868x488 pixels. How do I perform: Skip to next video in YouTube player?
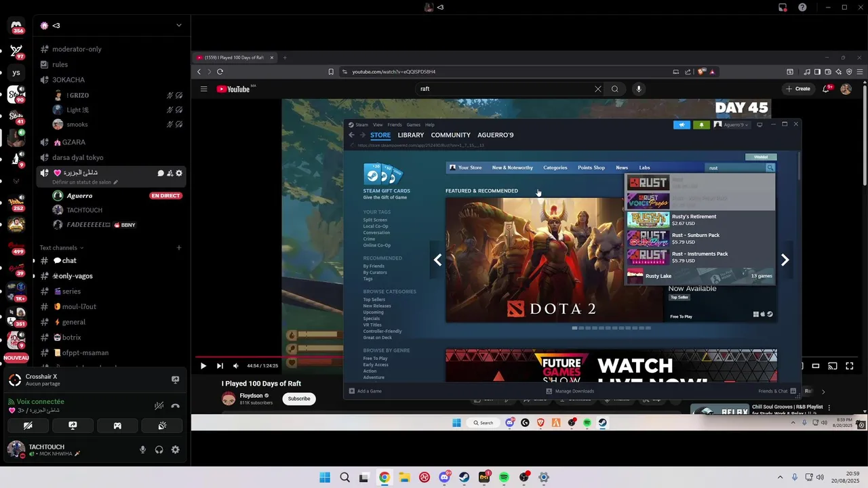click(x=220, y=366)
